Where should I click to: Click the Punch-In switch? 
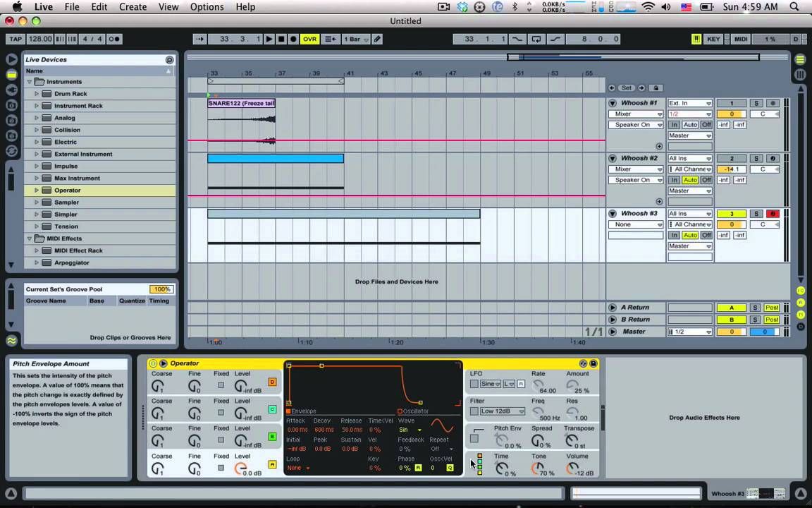coord(517,39)
